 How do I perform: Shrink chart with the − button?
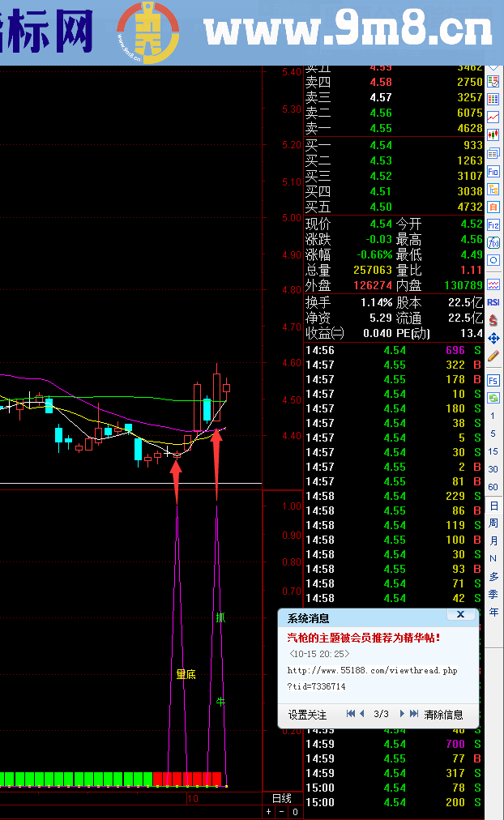tap(281, 812)
